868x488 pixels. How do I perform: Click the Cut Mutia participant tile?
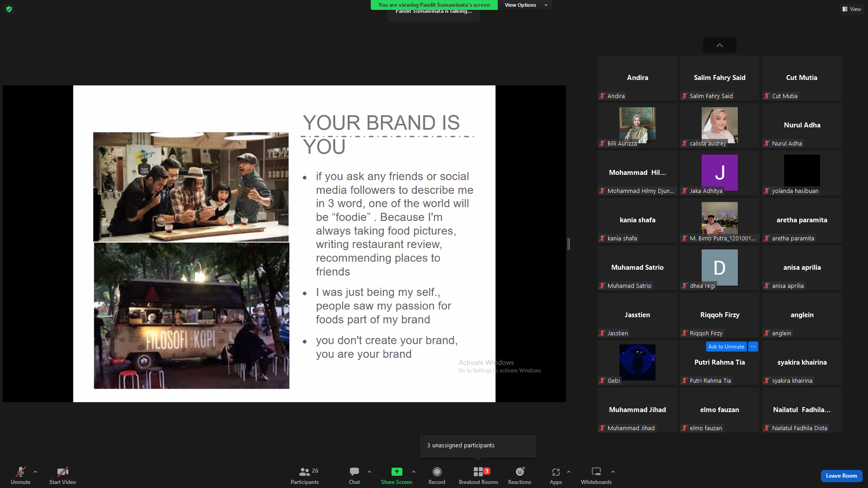pyautogui.click(x=802, y=78)
